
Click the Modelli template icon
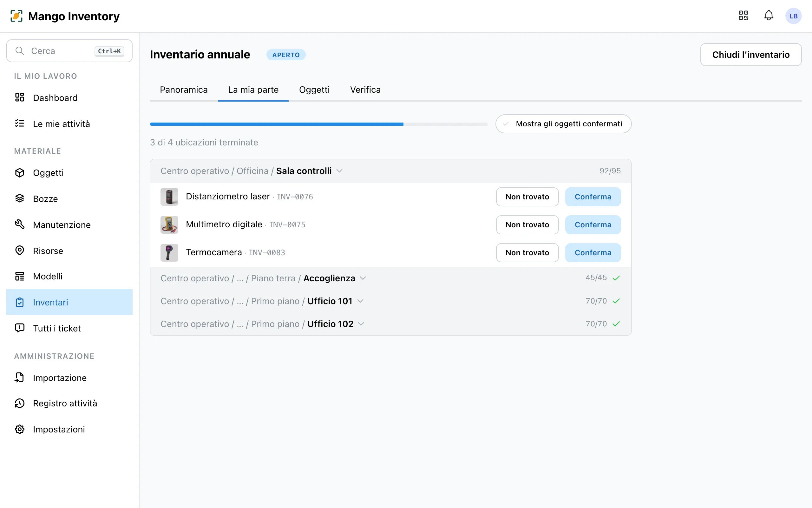pyautogui.click(x=20, y=276)
